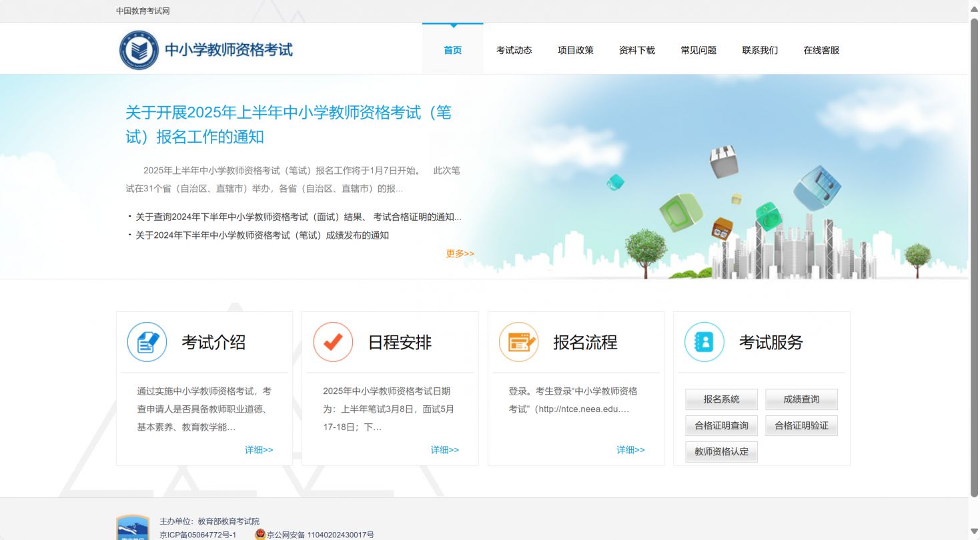The height and width of the screenshot is (540, 980).
Task: Click the 日程安排 checkmark icon
Action: (x=333, y=342)
